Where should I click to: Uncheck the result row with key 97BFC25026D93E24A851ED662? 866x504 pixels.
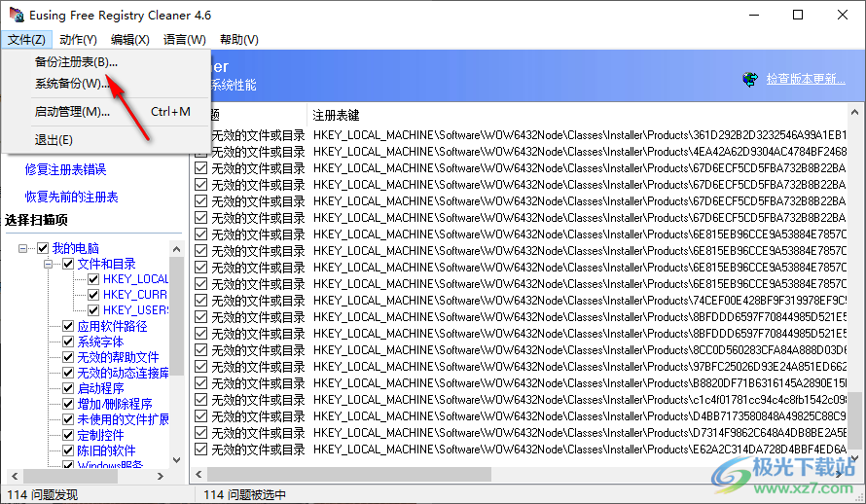coord(201,367)
